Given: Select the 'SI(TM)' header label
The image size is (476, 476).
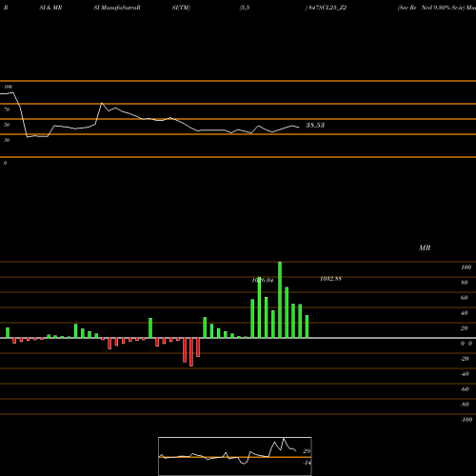Looking at the screenshot, I should click(181, 8).
